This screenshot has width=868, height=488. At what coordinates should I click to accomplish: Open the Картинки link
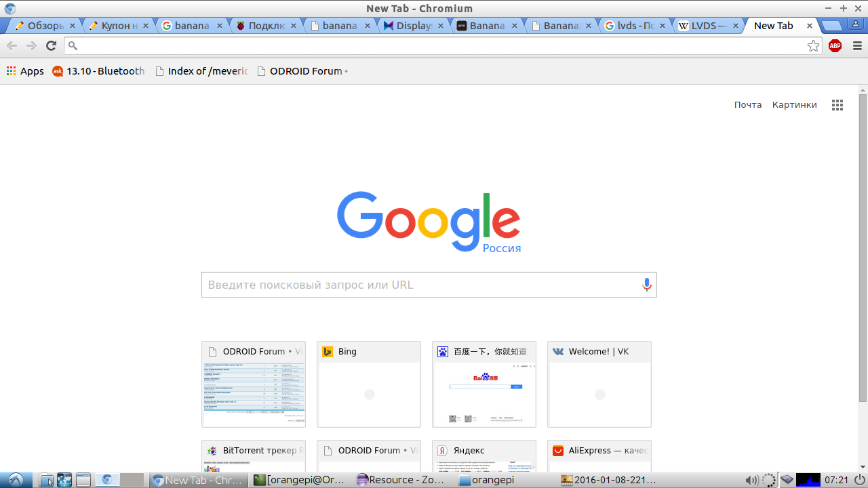(795, 105)
